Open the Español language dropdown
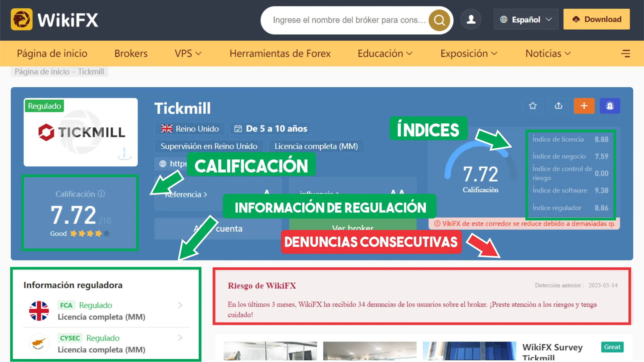Viewport: 644px width, 362px height. [x=526, y=19]
